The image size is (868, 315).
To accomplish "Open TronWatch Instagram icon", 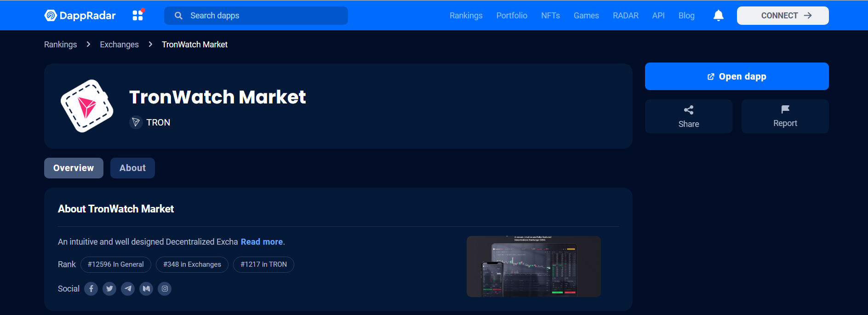I will pos(165,289).
